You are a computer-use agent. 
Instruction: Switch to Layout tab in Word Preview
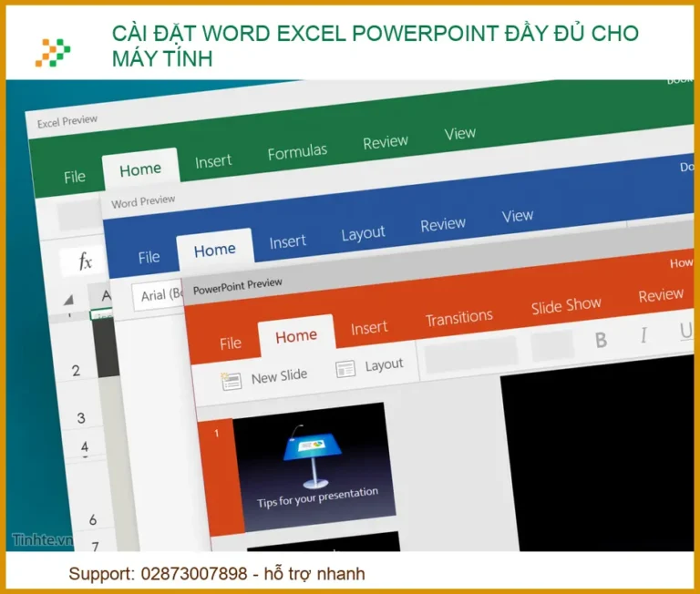point(363,233)
